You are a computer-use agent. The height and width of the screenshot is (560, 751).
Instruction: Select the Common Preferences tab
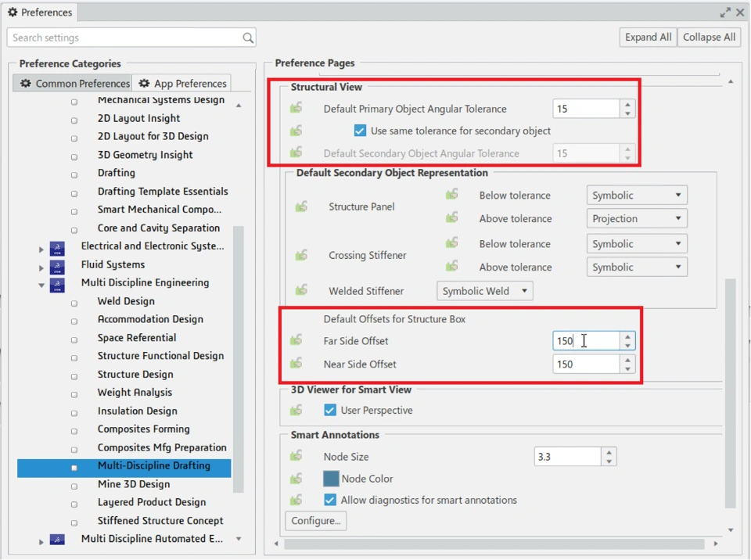click(75, 84)
